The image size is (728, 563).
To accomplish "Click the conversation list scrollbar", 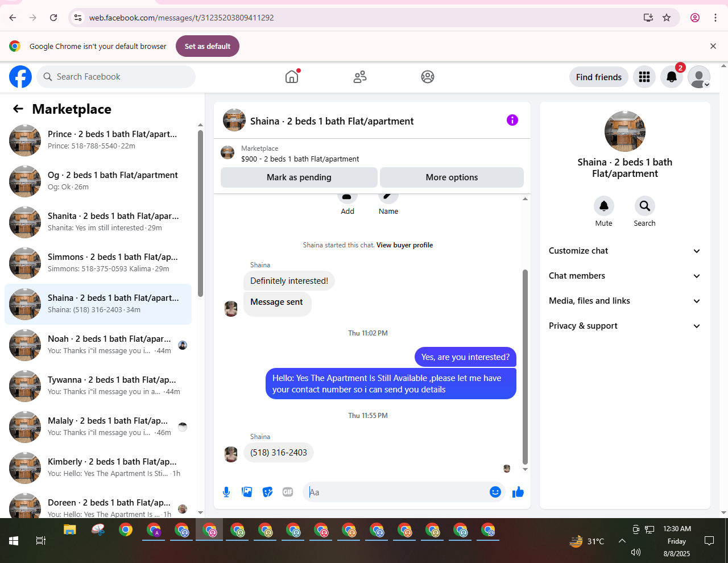I will point(200,213).
